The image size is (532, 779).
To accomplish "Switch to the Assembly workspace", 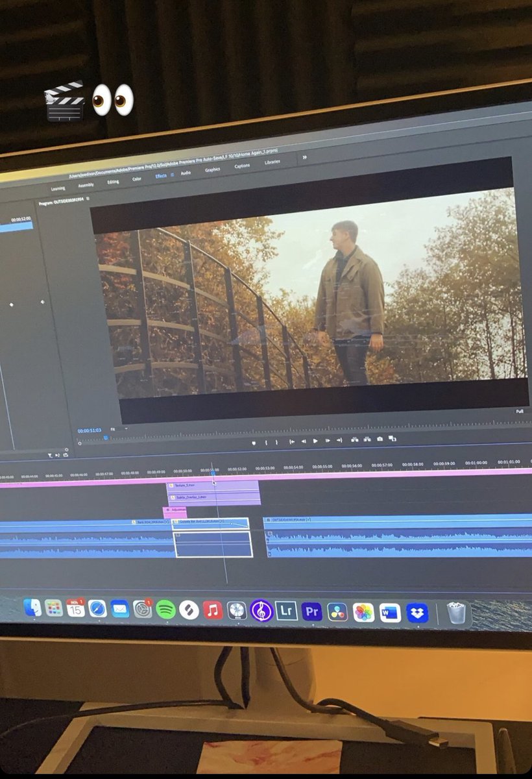I will point(86,185).
